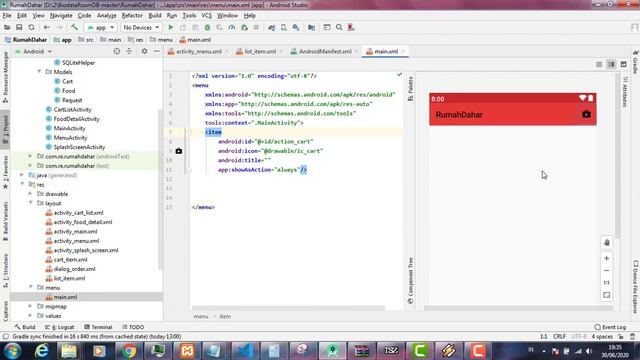640x360 pixels.
Task: Open the VCS menu
Action: 207,16
